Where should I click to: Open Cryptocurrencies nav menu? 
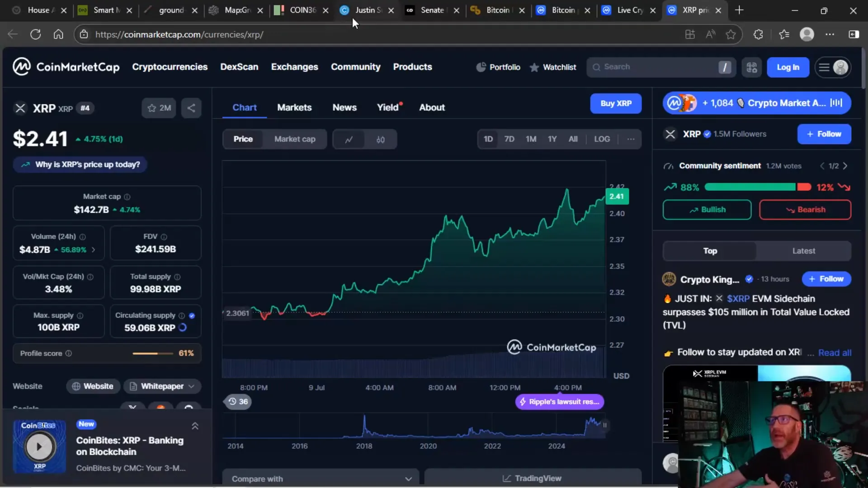click(170, 67)
